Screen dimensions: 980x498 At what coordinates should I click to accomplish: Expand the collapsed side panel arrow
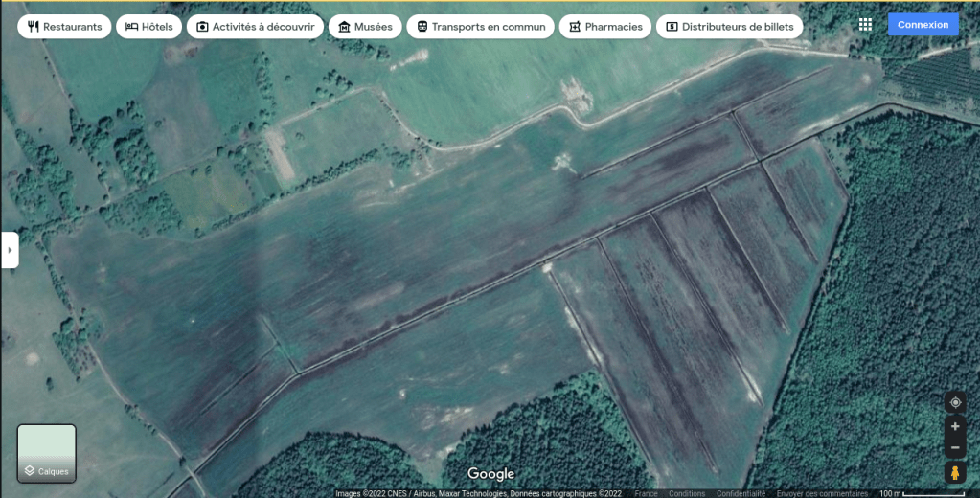[x=10, y=250]
